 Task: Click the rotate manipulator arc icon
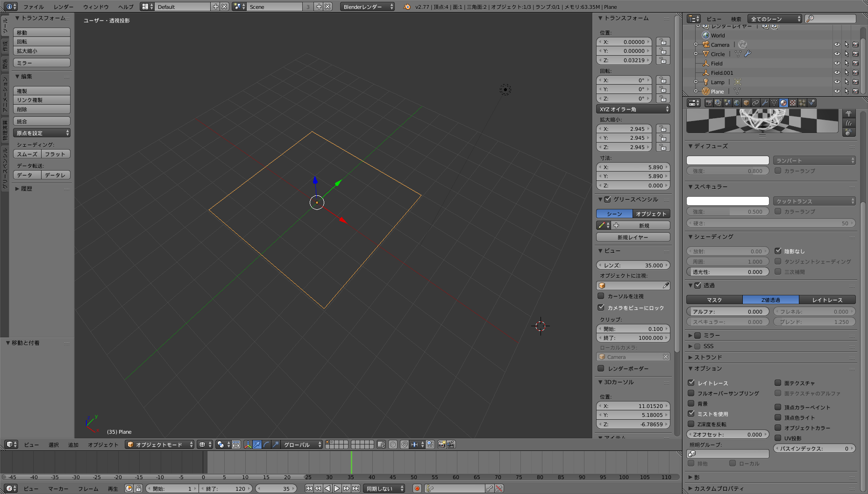click(266, 444)
